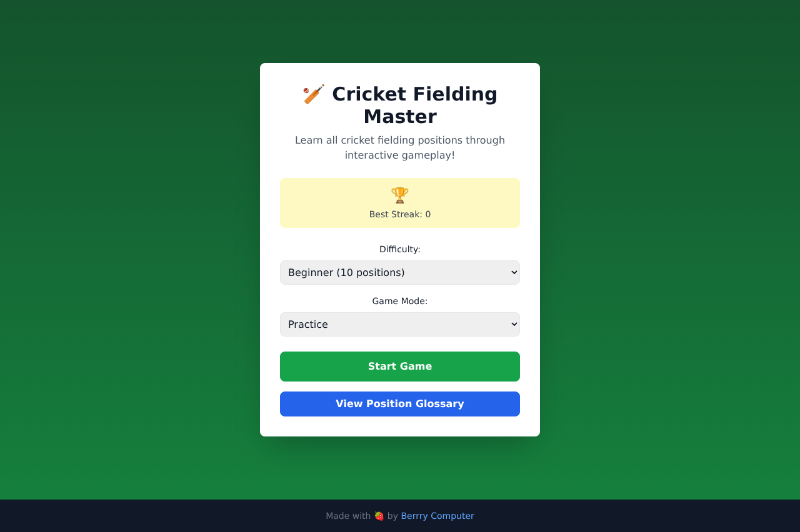The width and height of the screenshot is (800, 532).
Task: Open the Difficulty dropdown
Action: (399, 272)
